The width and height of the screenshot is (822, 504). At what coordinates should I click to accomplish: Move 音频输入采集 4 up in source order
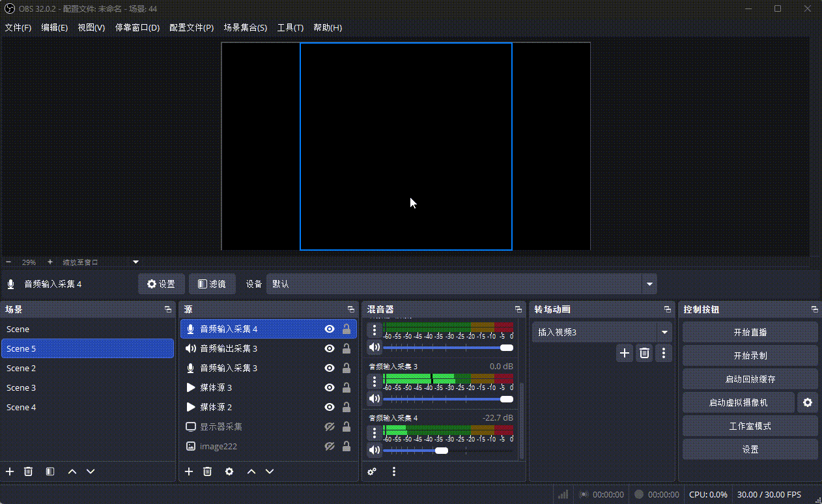coord(251,471)
